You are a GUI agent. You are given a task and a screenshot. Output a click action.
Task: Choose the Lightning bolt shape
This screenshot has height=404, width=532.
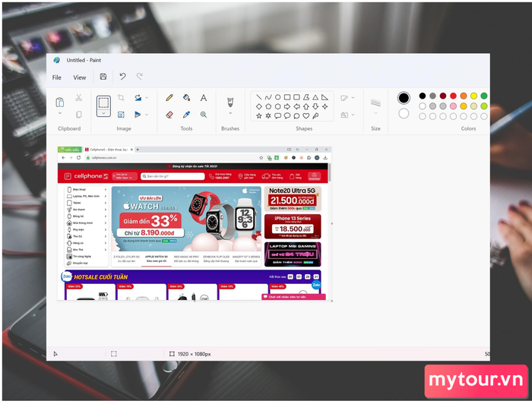point(315,116)
